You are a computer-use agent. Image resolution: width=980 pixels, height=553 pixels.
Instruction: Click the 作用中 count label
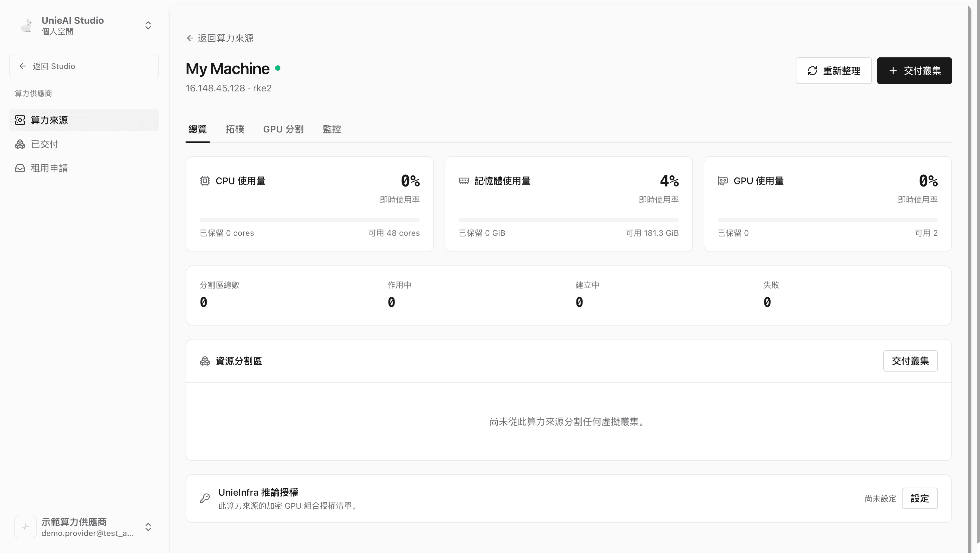point(400,285)
